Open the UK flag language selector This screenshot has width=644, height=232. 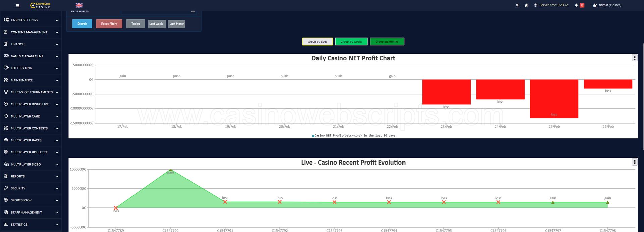tap(79, 5)
